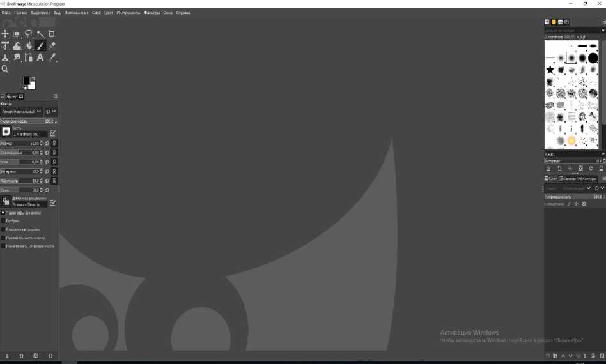Select the Bucket Fill tool
Image resolution: width=606 pixels, height=364 pixels.
coord(29,46)
